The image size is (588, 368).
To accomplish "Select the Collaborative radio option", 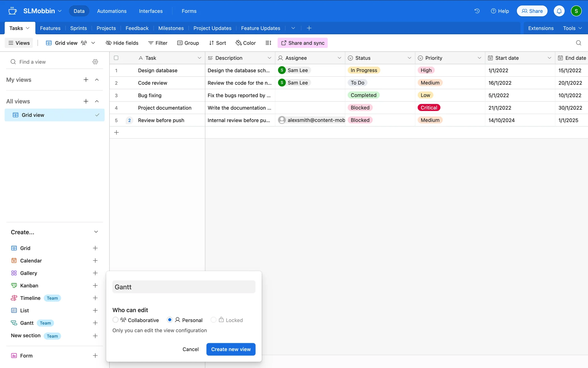I will tap(115, 320).
